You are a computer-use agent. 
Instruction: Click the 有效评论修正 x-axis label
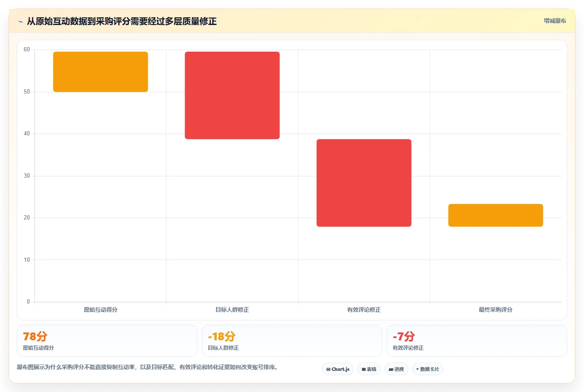click(x=364, y=310)
